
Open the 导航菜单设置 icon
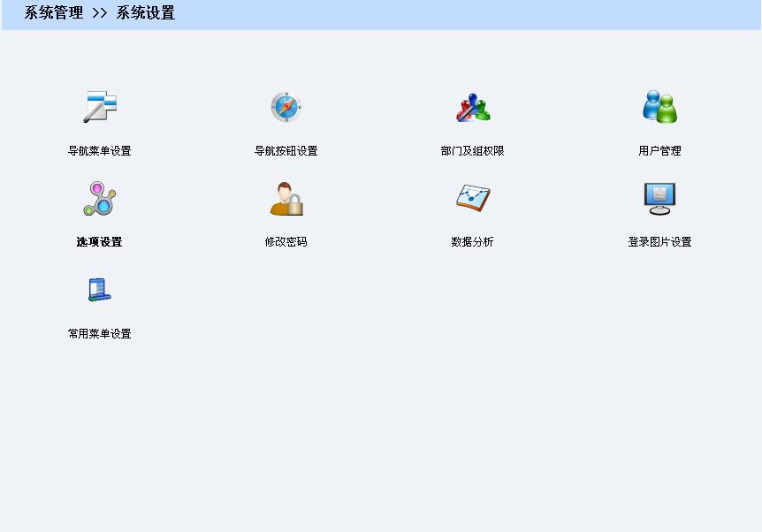pos(100,106)
